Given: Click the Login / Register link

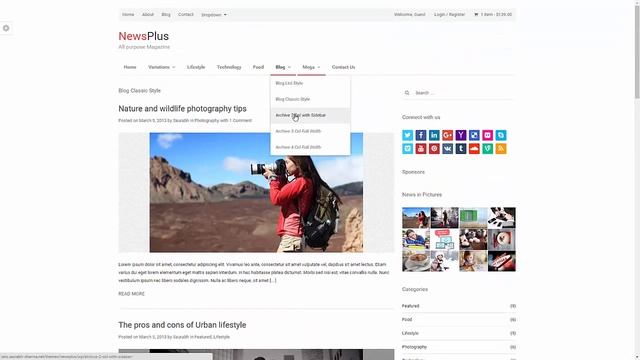Looking at the screenshot, I should pos(449,14).
